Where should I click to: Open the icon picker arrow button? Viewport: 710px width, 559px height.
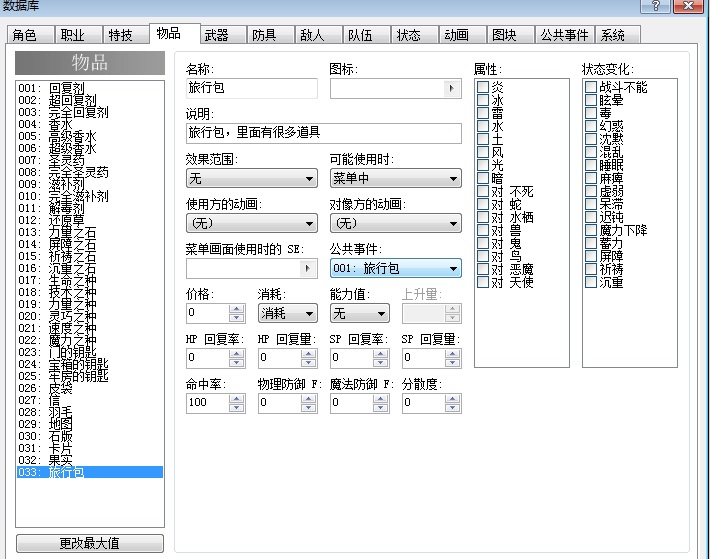(x=451, y=88)
